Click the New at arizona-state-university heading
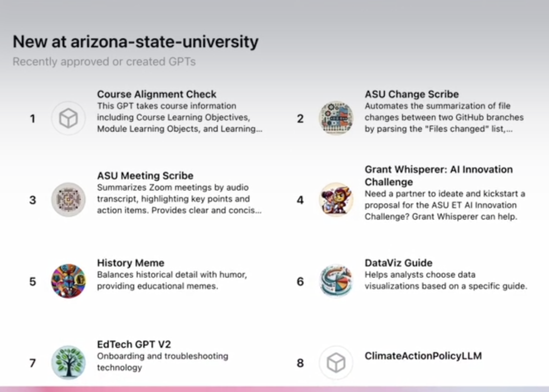549x392 pixels. (x=135, y=41)
